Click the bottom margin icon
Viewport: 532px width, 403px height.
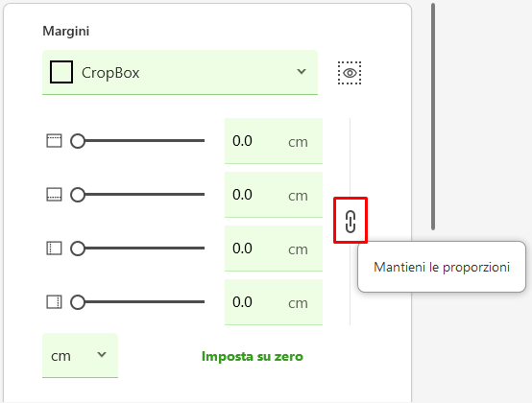[x=54, y=195]
